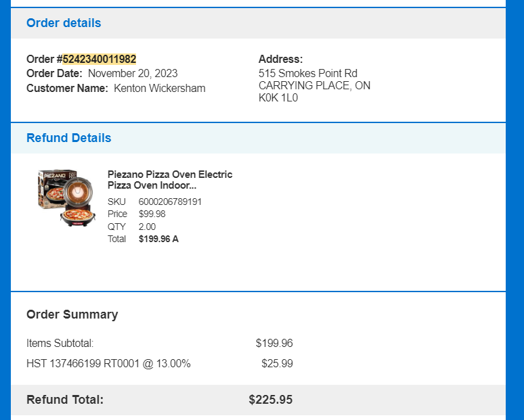The image size is (524, 420).
Task: Click the item total $199.96 A
Action: 158,239
